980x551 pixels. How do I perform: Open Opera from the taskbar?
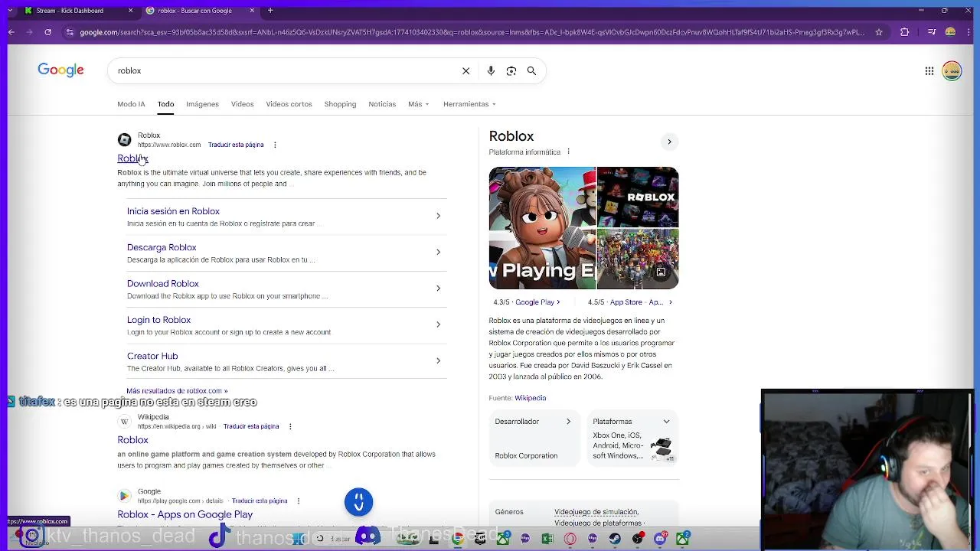tap(570, 539)
